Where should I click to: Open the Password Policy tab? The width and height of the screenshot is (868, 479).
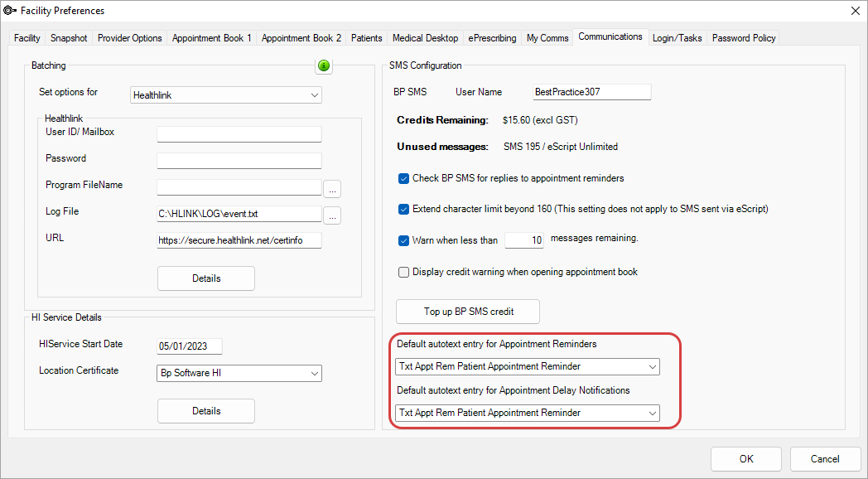pos(744,38)
